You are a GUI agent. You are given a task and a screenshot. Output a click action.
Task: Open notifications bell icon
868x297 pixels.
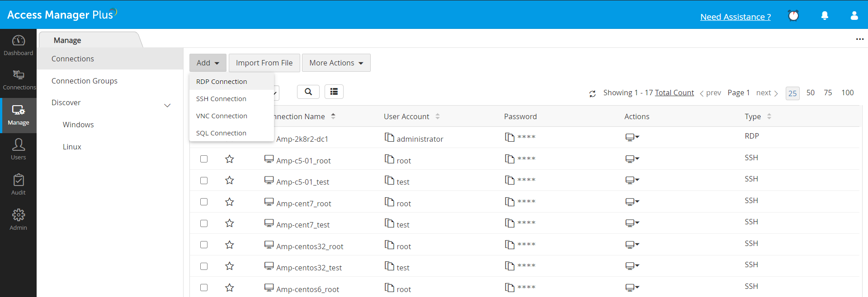point(825,16)
